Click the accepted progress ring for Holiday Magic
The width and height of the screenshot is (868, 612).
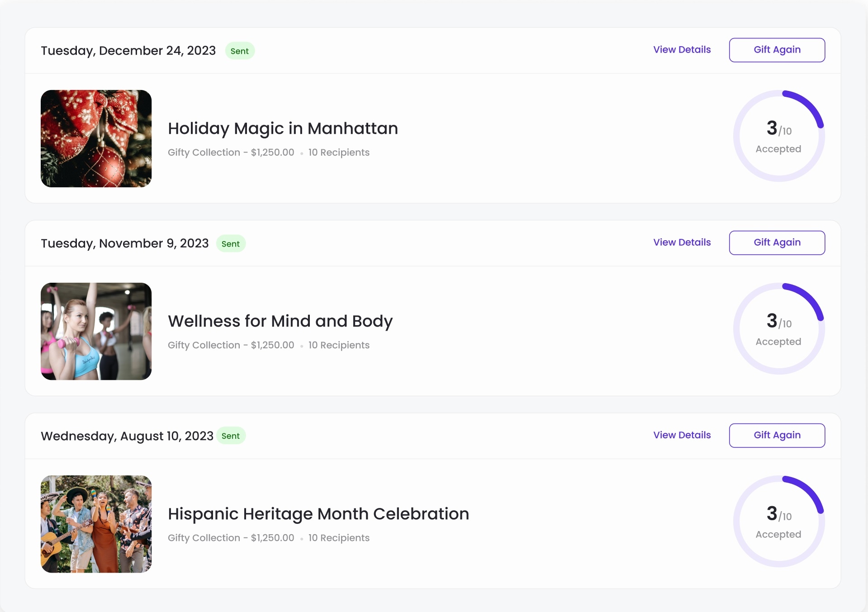778,136
